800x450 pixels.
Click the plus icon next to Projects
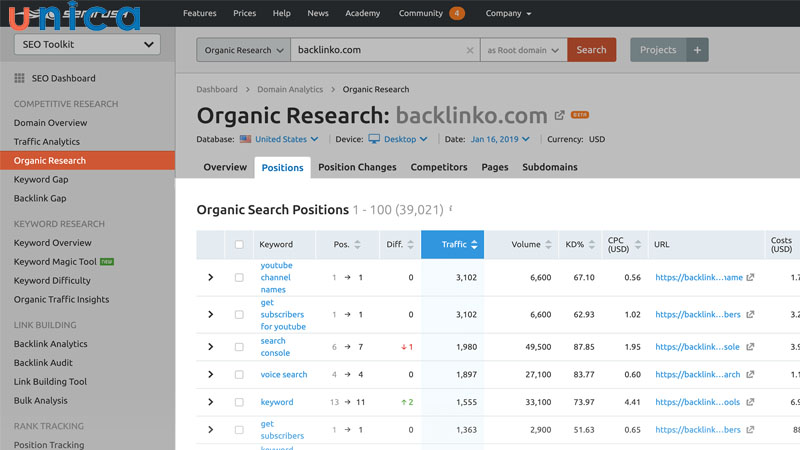click(697, 50)
